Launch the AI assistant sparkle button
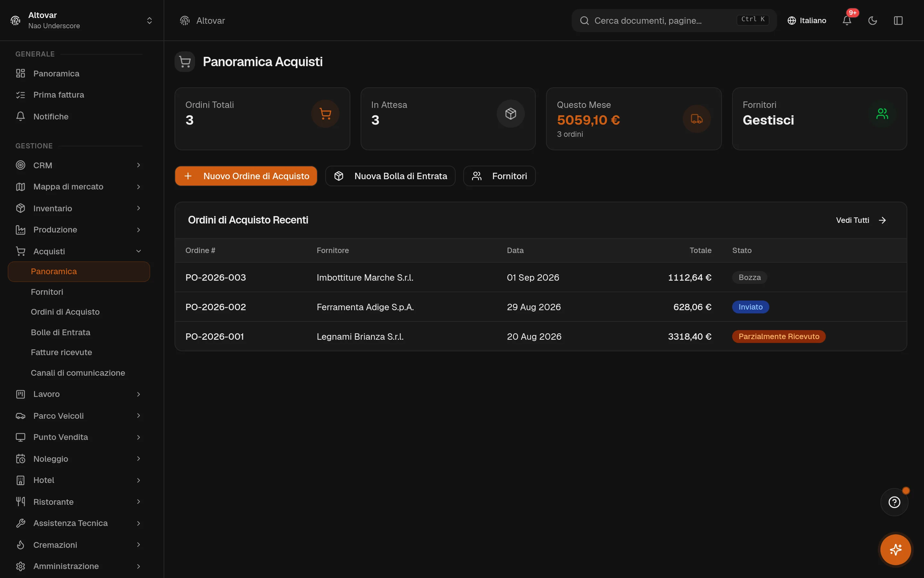Image resolution: width=924 pixels, height=578 pixels. tap(895, 550)
